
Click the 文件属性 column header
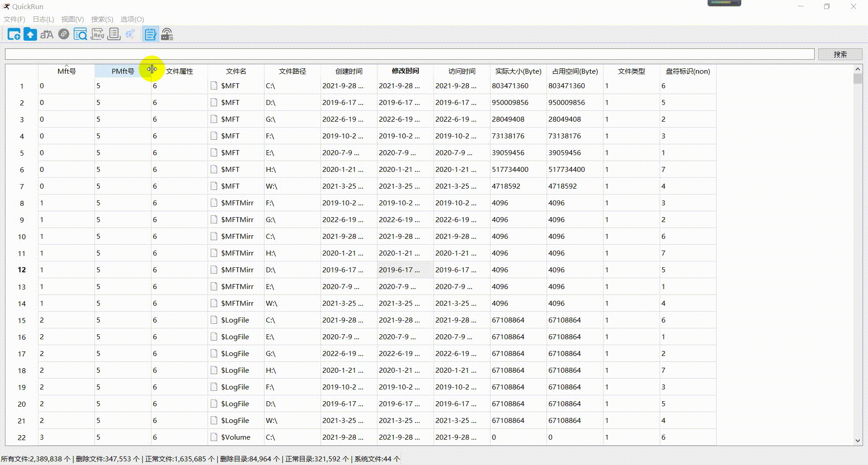179,71
